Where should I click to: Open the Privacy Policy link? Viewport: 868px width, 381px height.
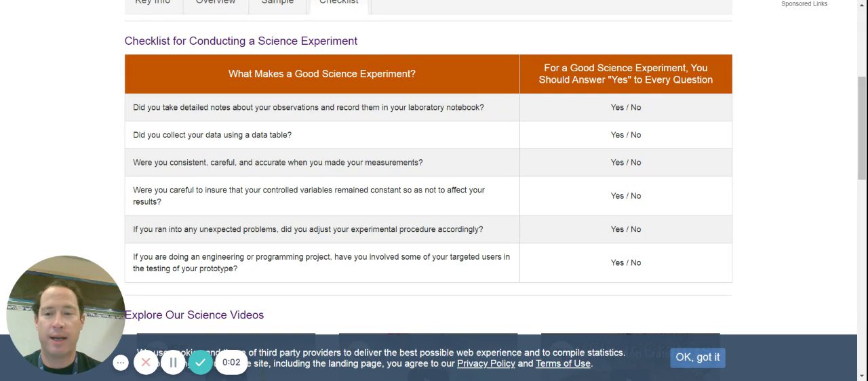coord(486,363)
